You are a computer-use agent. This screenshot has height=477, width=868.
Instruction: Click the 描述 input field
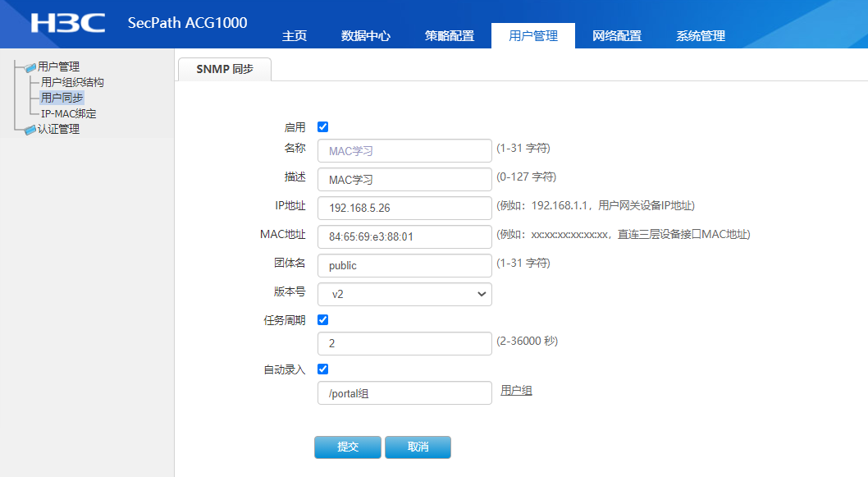point(404,180)
